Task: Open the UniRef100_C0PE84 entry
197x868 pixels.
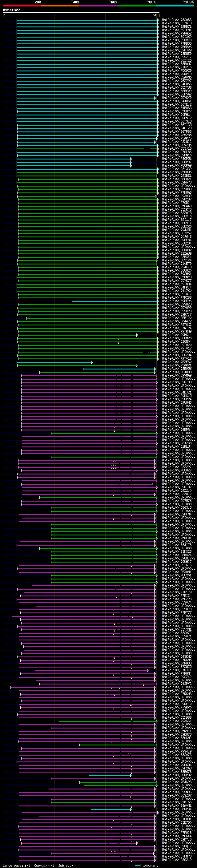Action: pos(177,240)
